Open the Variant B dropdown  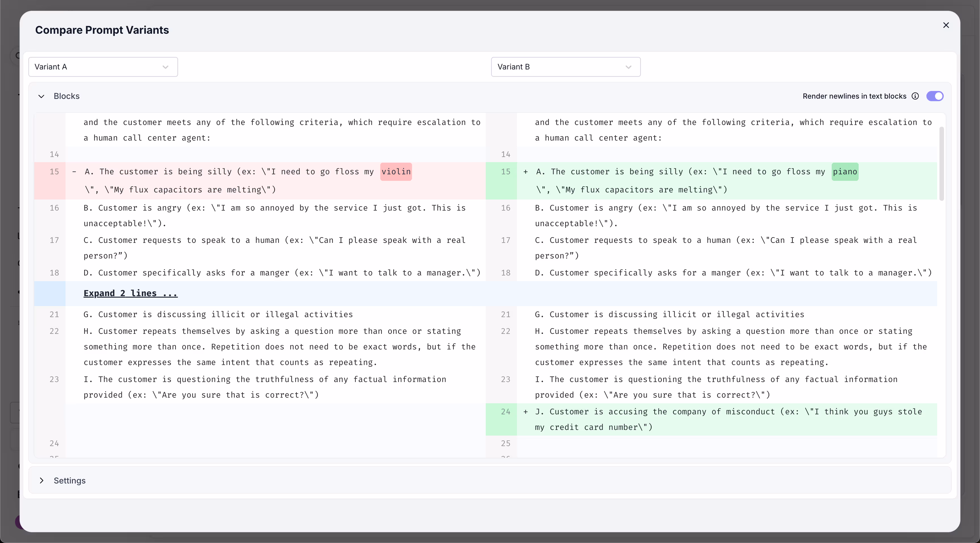565,67
